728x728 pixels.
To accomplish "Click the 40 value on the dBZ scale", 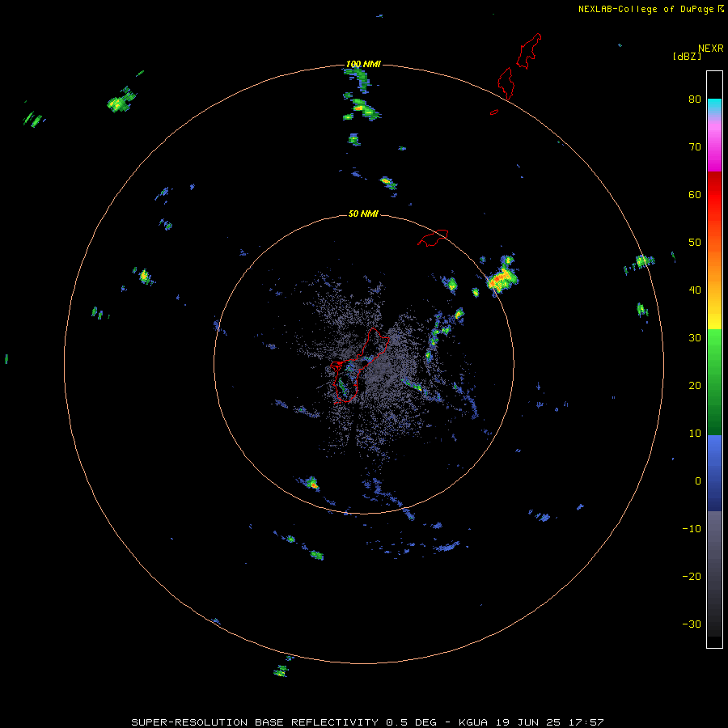I will [695, 290].
